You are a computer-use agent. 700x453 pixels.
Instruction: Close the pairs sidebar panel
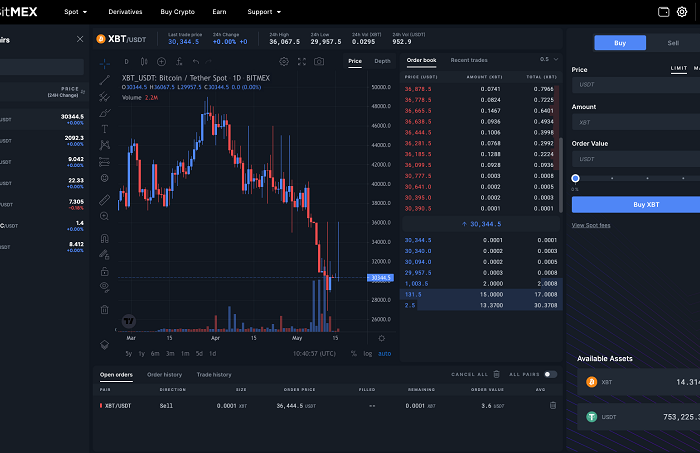80,39
